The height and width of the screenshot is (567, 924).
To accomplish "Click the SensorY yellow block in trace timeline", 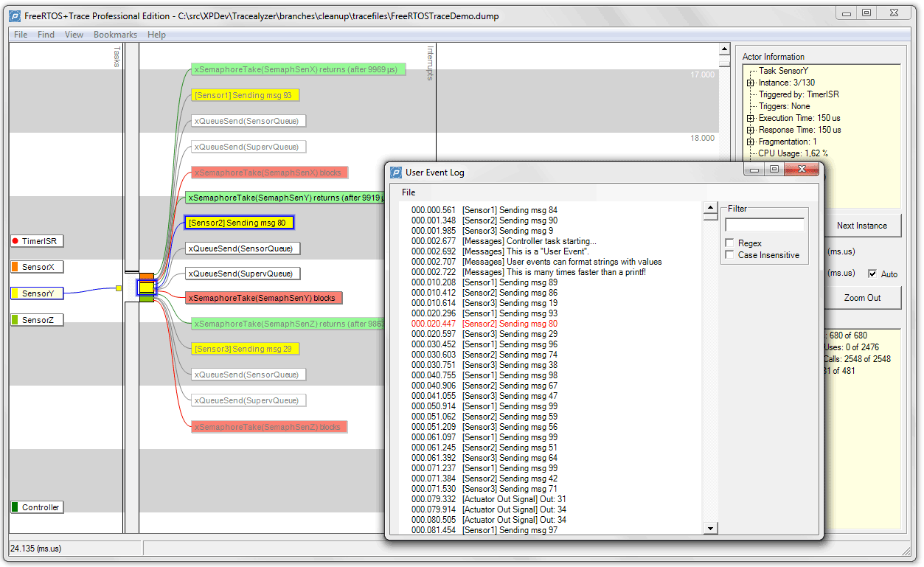I will [x=146, y=288].
